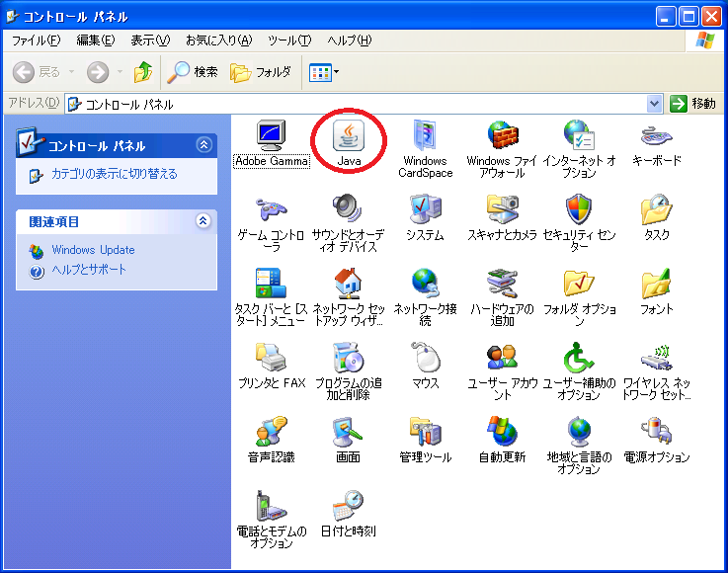Click the Windows Update link
The width and height of the screenshot is (728, 573).
click(93, 250)
